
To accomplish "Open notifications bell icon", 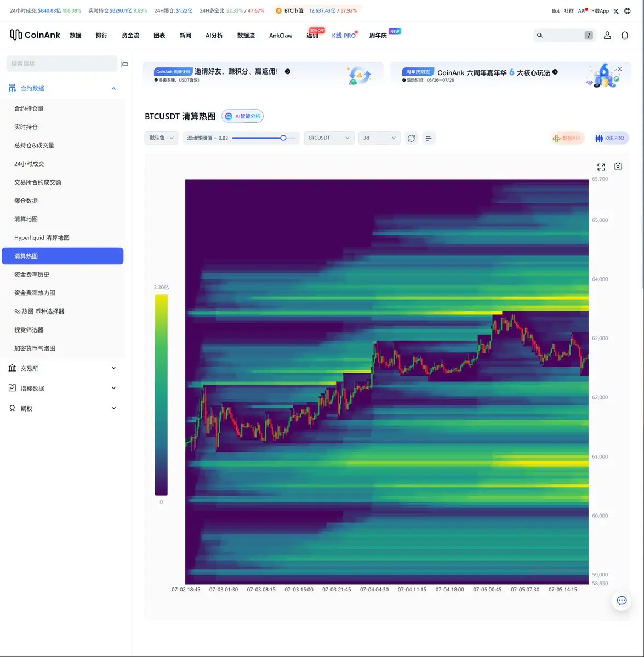I will click(624, 36).
